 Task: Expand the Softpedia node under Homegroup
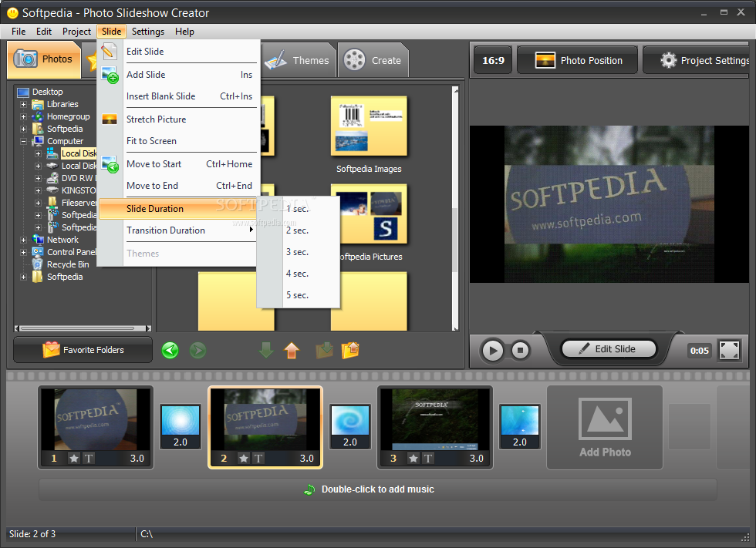point(23,129)
